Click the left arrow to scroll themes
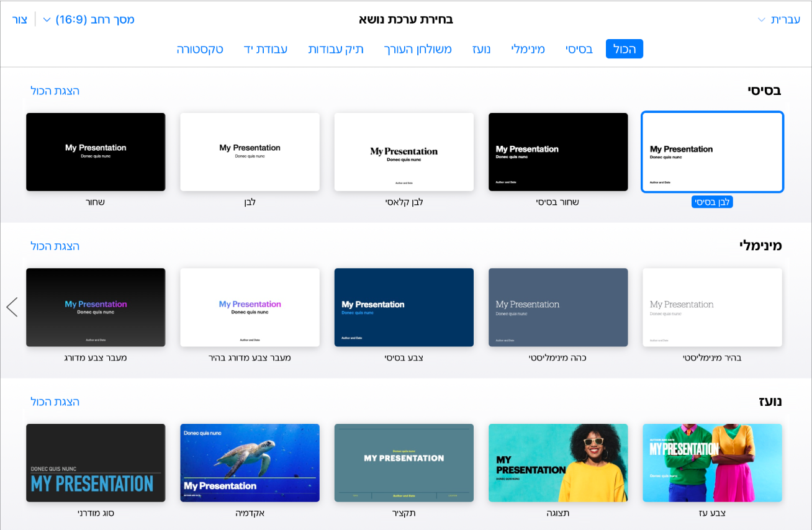 12,307
